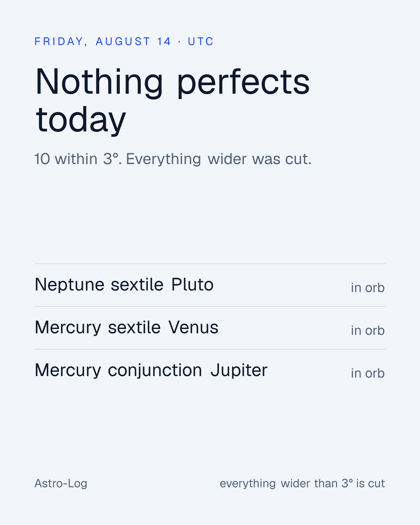Click the planet name Neptune

70,285
